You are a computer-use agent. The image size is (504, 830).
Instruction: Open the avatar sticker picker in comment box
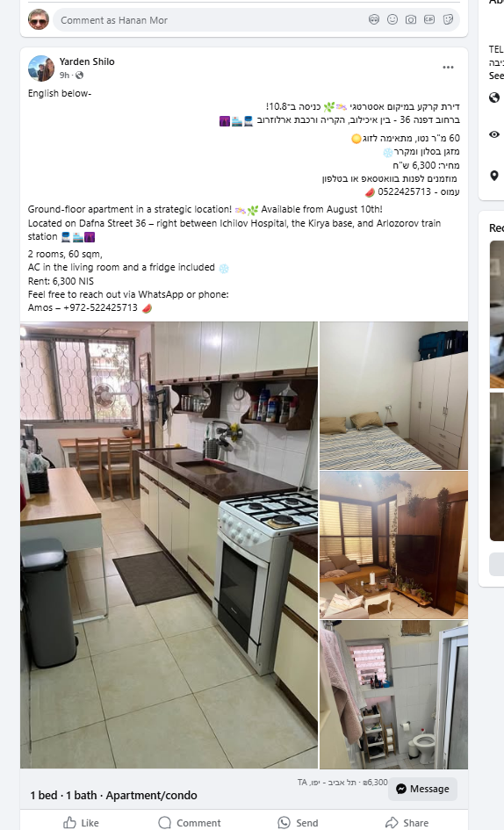tap(374, 20)
